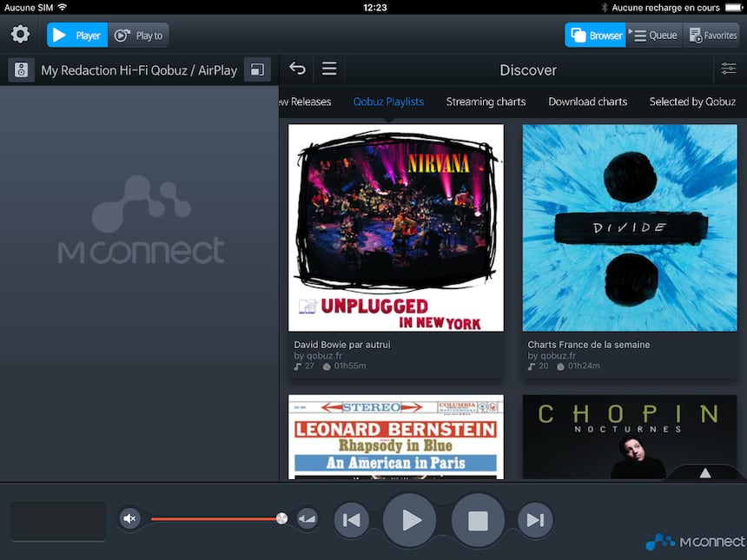
Task: Select the Download charts tab
Action: 587,102
